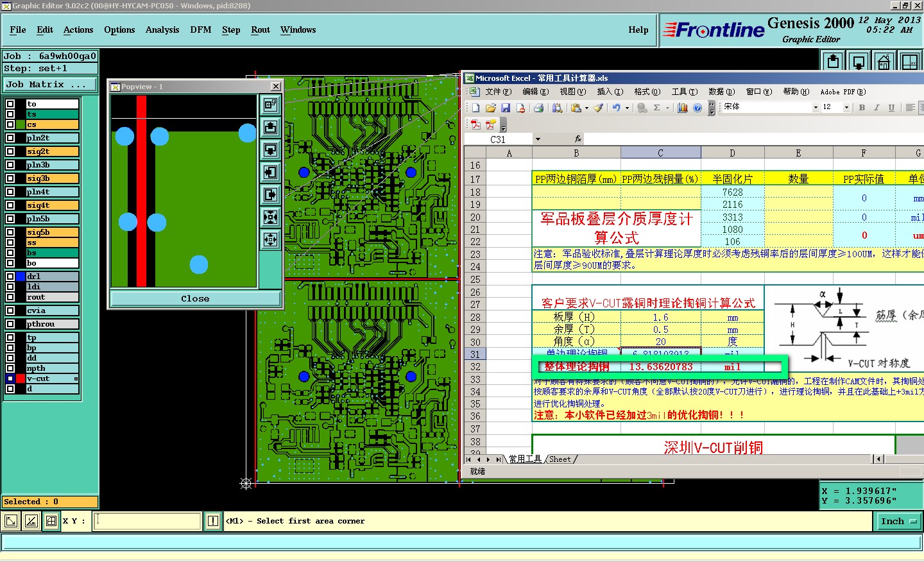
Task: Open the DFM menu
Action: [201, 30]
